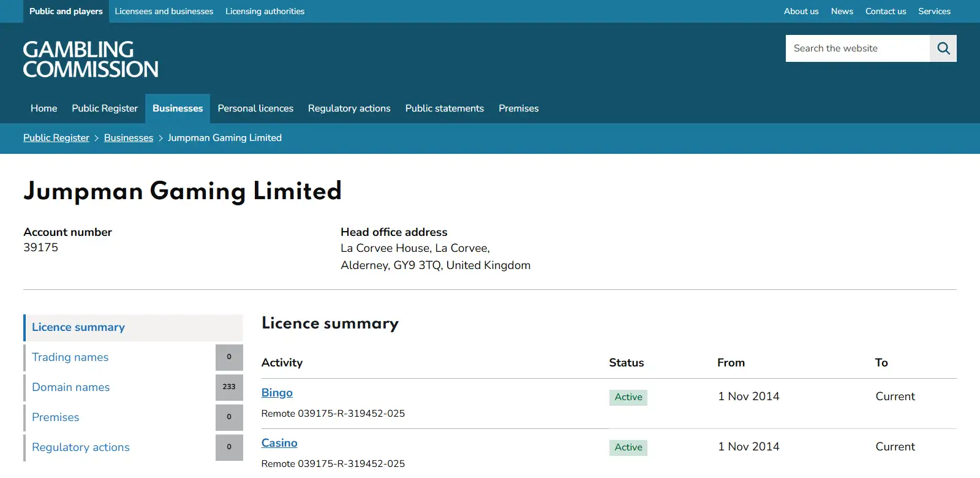Click the Active status badge for Bingo
980x478 pixels.
tap(628, 397)
